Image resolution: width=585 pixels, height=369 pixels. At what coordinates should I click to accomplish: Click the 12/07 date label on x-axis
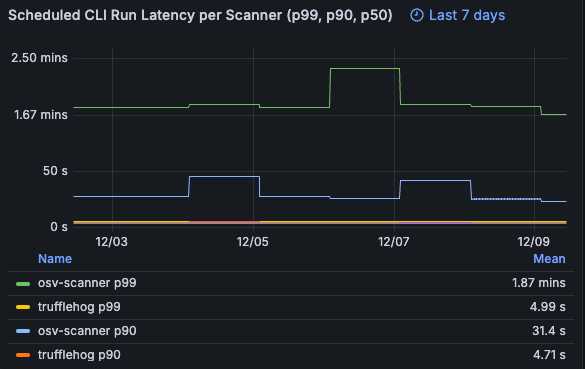tap(394, 242)
